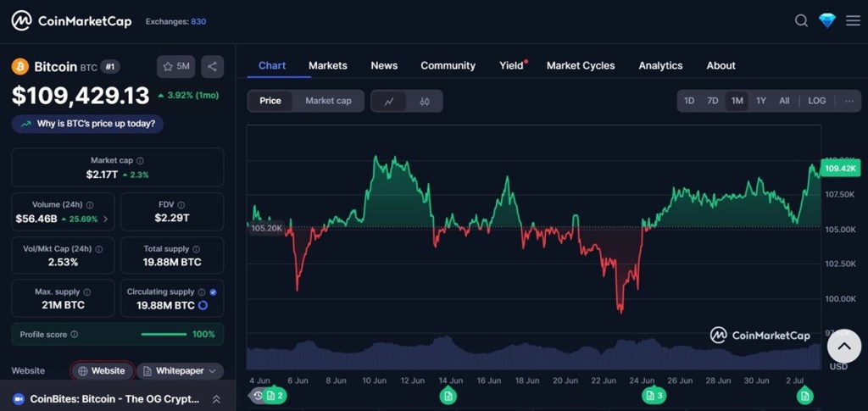Set chart range to 1Y
868x411 pixels.
coord(761,101)
